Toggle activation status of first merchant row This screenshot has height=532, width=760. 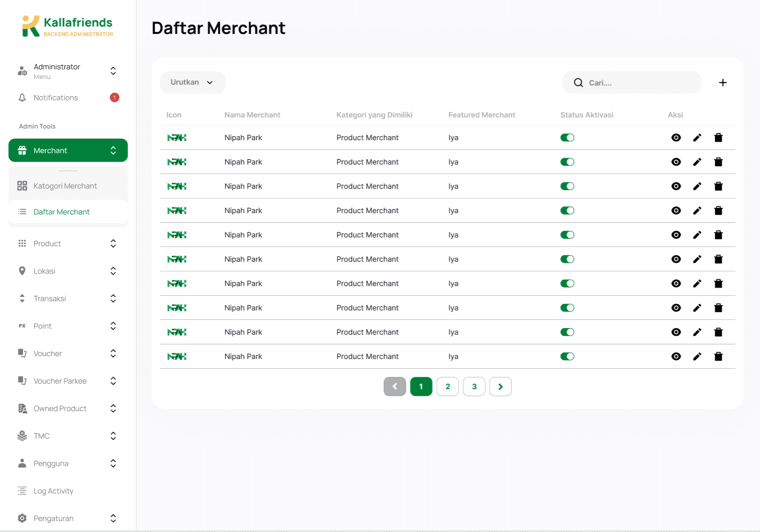coord(567,138)
